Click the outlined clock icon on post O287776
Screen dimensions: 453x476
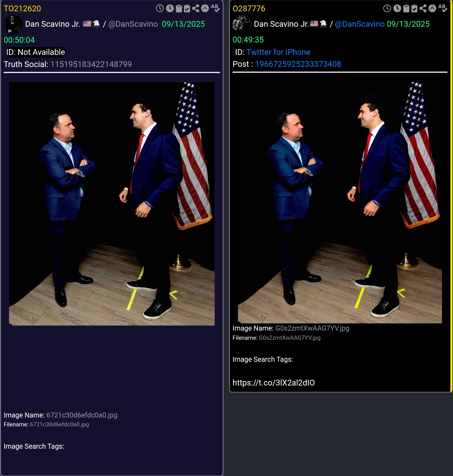(387, 9)
